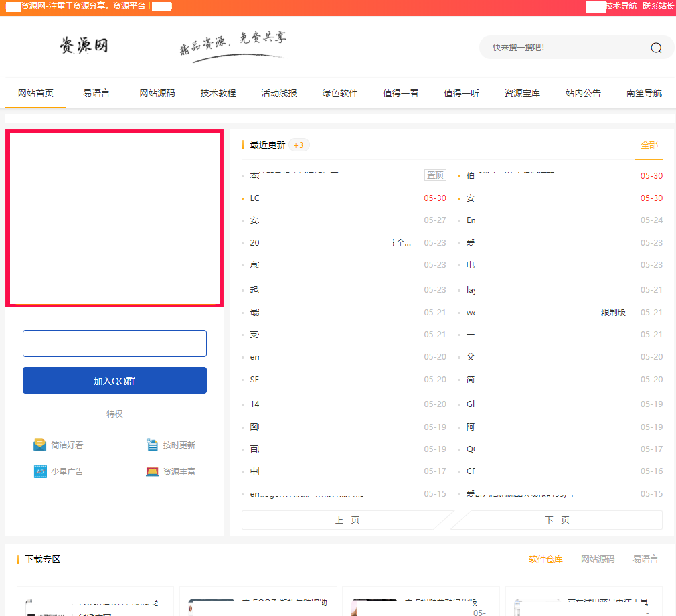Click the document icon beside 按时更新

pos(151,444)
